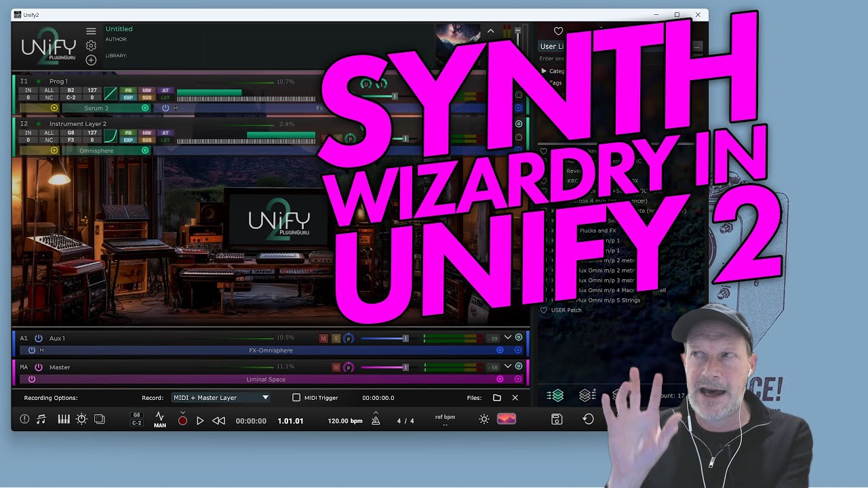The height and width of the screenshot is (488, 868).
Task: Toggle the metronome icon
Action: [376, 420]
